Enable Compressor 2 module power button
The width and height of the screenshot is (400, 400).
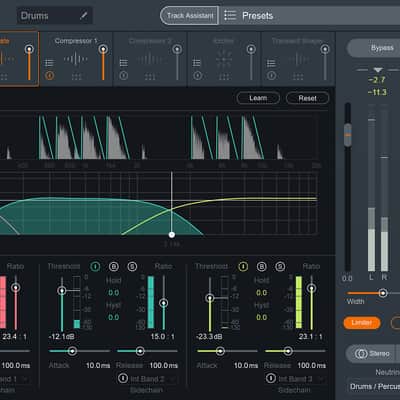tap(123, 76)
